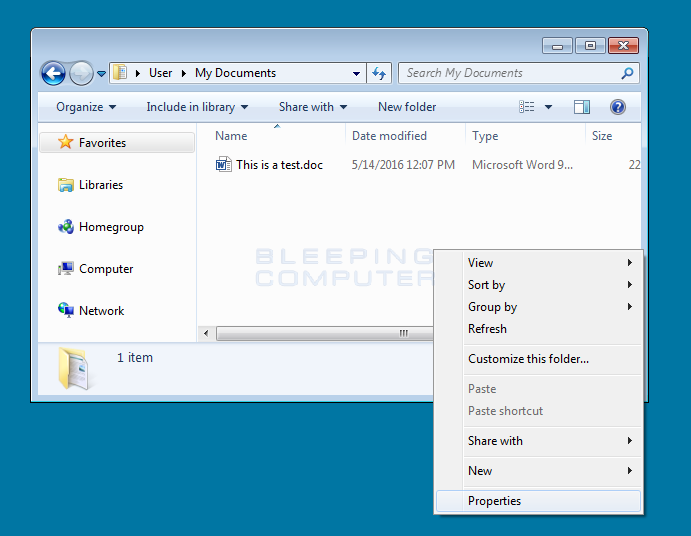Viewport: 691px width, 536px height.
Task: Open Help via question mark icon
Action: (x=618, y=107)
